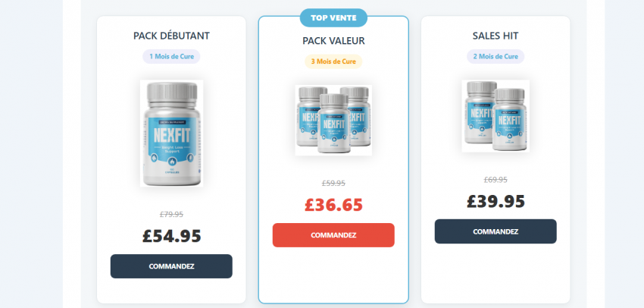The width and height of the screenshot is (644, 308).
Task: Click the £54.95 price
Action: 172,236
